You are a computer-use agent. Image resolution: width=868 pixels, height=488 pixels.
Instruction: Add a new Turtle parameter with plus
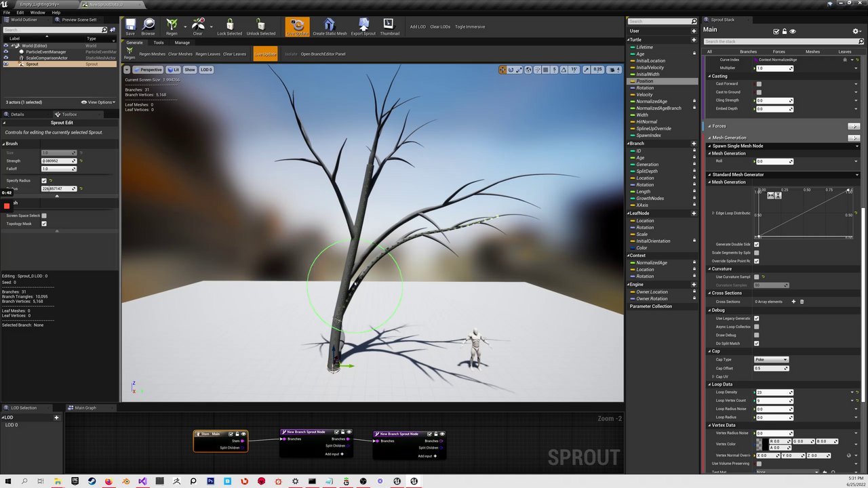coord(694,40)
